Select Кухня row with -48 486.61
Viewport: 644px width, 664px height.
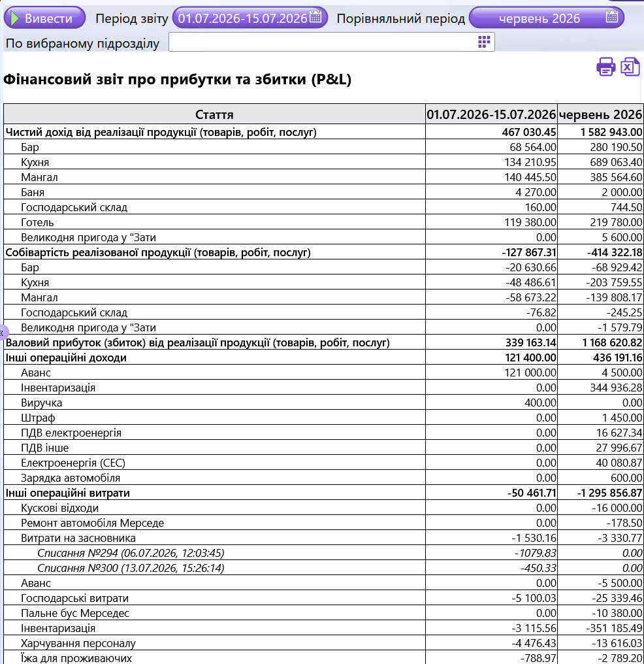tap(323, 282)
